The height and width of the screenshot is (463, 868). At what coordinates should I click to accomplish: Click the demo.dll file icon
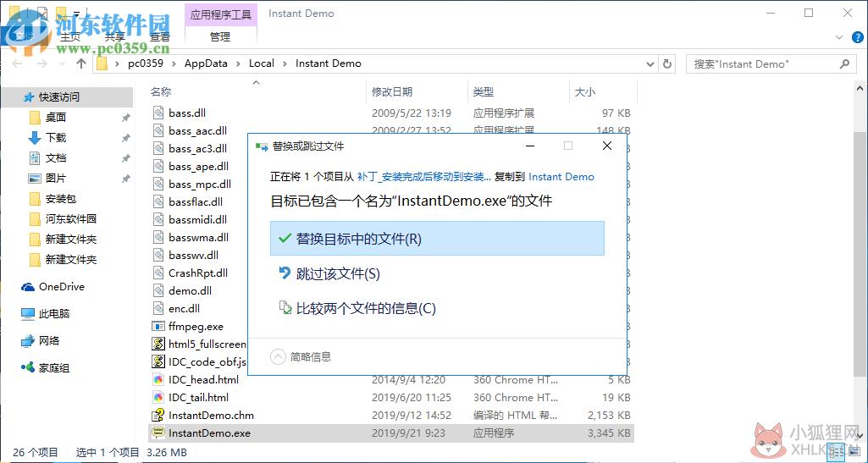tap(158, 290)
